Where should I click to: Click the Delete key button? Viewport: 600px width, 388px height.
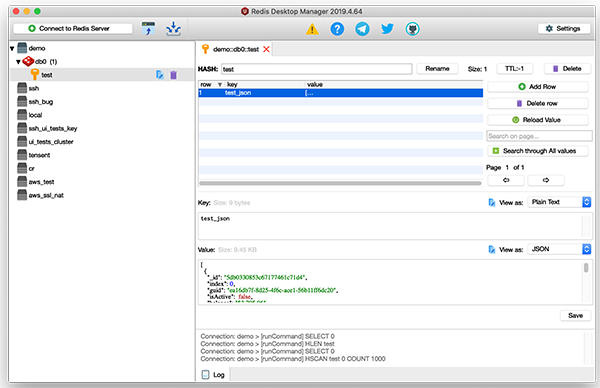click(x=568, y=68)
